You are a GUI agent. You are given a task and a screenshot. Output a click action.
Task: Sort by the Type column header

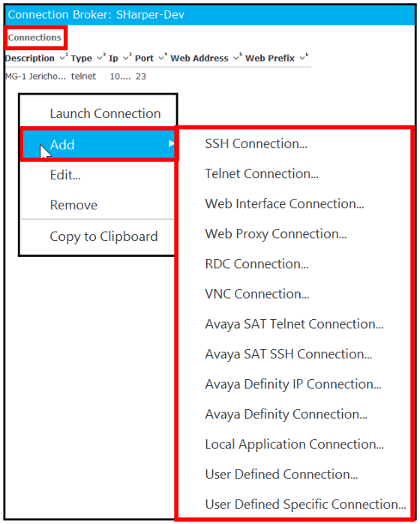(81, 58)
